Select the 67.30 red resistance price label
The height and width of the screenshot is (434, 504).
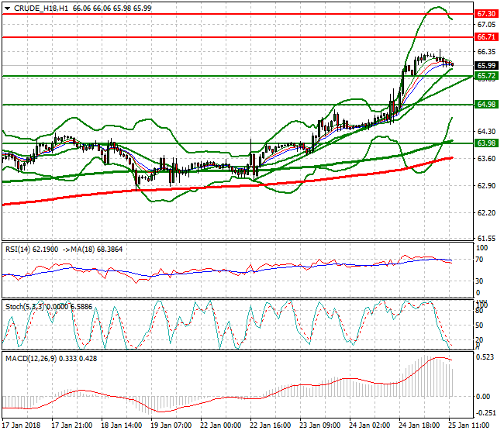486,14
